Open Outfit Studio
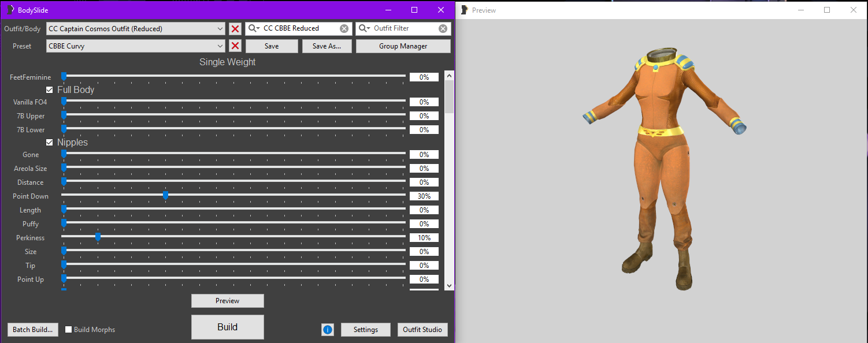 [x=422, y=330]
